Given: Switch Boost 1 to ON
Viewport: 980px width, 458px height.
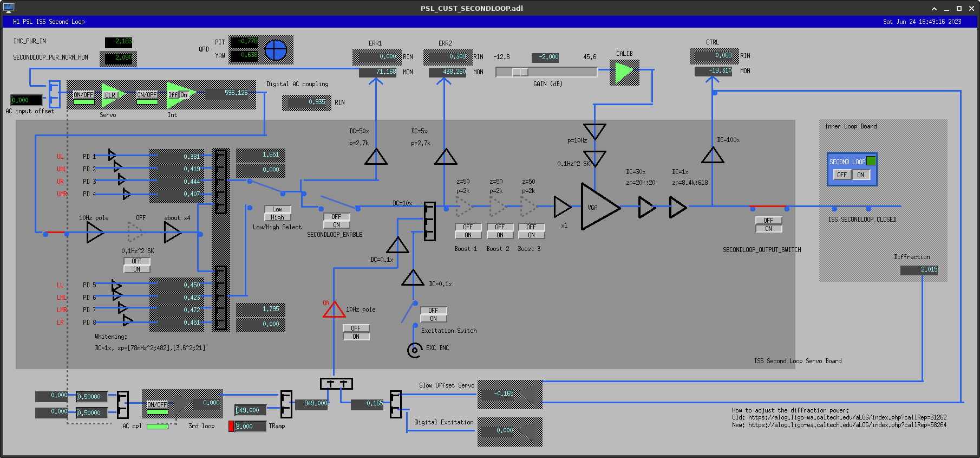Looking at the screenshot, I should (468, 235).
